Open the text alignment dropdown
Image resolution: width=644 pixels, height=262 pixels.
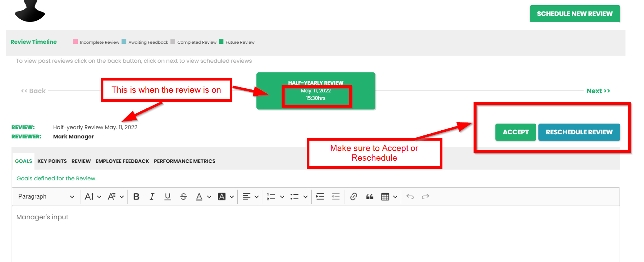click(250, 197)
